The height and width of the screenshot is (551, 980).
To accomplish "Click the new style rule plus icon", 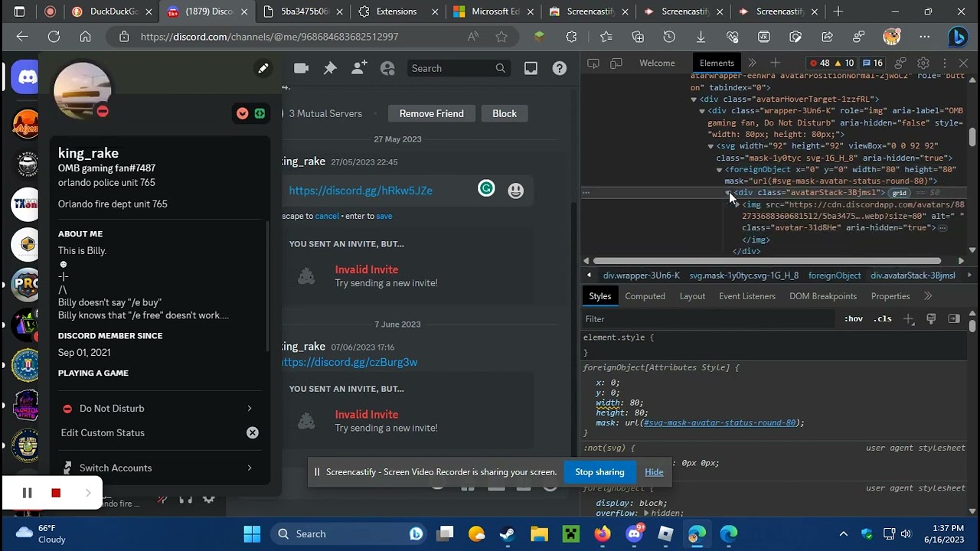I will (908, 318).
